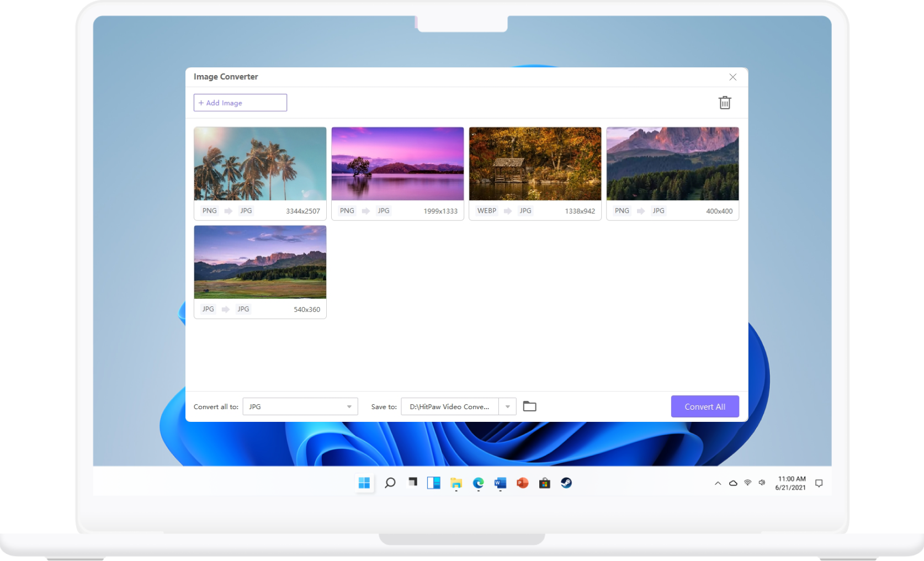Open Microsoft Store from the taskbar
924x561 pixels.
click(x=544, y=483)
